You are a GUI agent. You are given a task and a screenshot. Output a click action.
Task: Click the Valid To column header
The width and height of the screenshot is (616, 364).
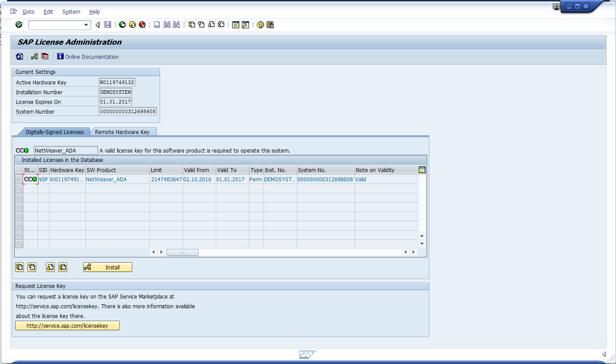point(233,170)
